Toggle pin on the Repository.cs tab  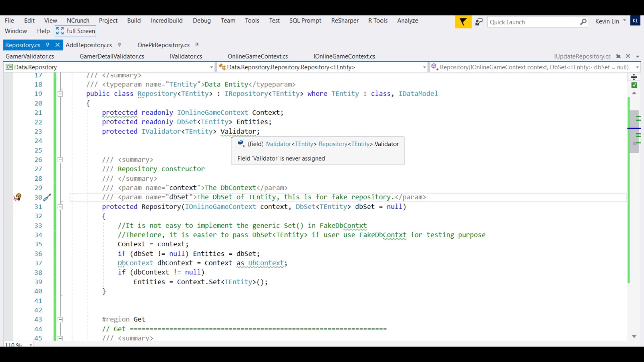tap(48, 45)
